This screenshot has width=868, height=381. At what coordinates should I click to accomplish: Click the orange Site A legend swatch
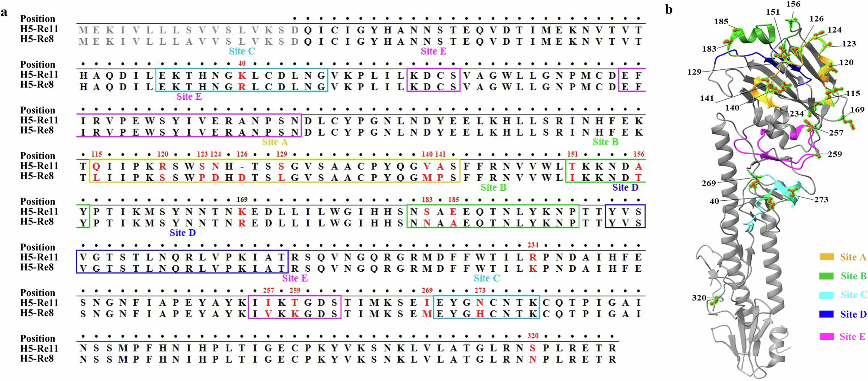pos(826,257)
